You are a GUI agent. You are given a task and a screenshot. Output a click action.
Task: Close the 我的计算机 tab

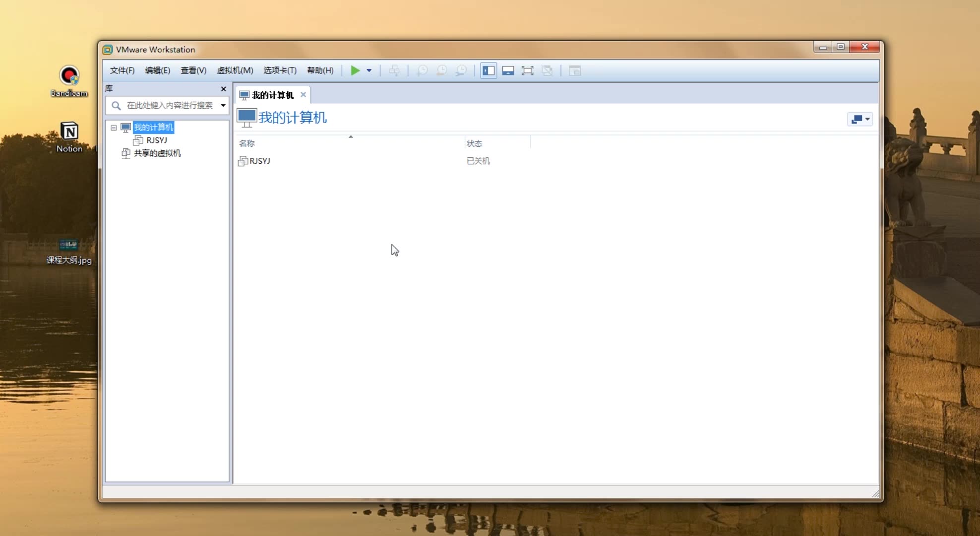(303, 94)
